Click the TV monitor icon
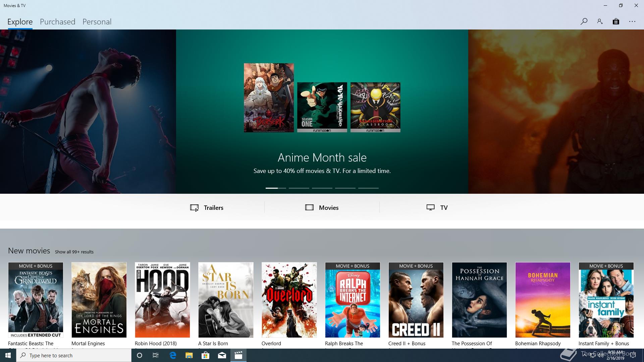This screenshot has height=362, width=644. tap(431, 207)
